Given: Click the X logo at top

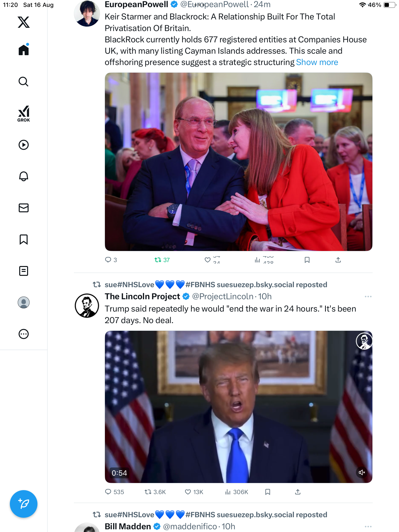Looking at the screenshot, I should [24, 22].
